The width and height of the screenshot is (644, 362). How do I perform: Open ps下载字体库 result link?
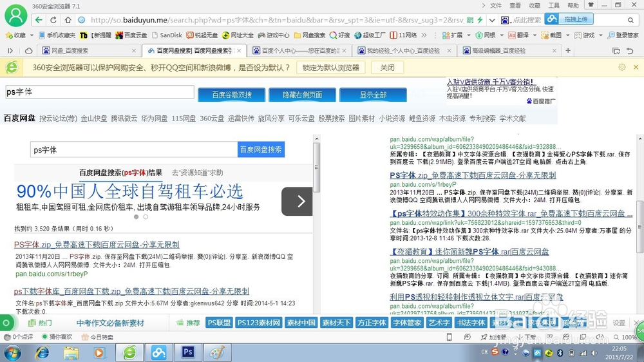(131, 291)
